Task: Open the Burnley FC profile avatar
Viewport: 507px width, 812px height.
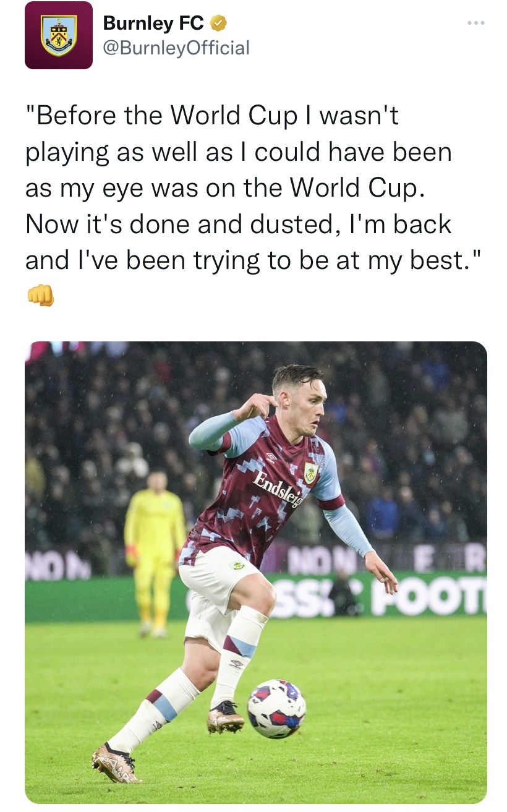Action: coord(59,35)
